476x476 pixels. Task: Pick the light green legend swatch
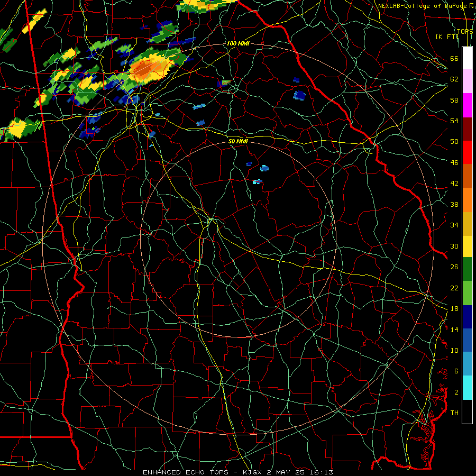click(467, 292)
